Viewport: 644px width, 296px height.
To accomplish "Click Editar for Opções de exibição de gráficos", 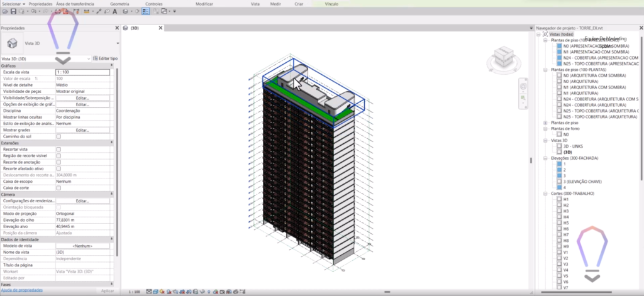I will pos(82,104).
